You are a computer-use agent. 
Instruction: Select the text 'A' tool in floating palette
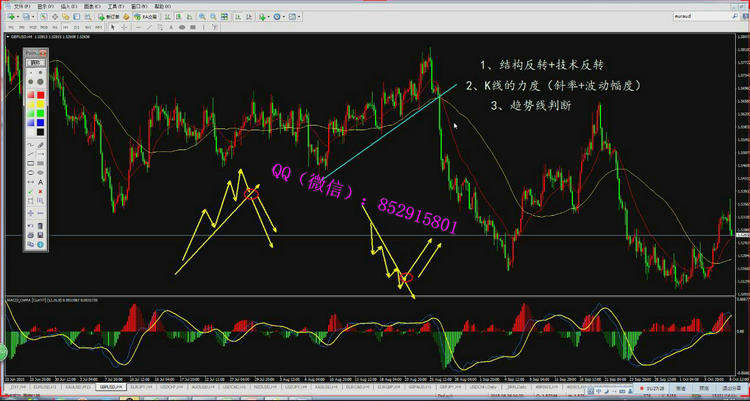coord(40,184)
